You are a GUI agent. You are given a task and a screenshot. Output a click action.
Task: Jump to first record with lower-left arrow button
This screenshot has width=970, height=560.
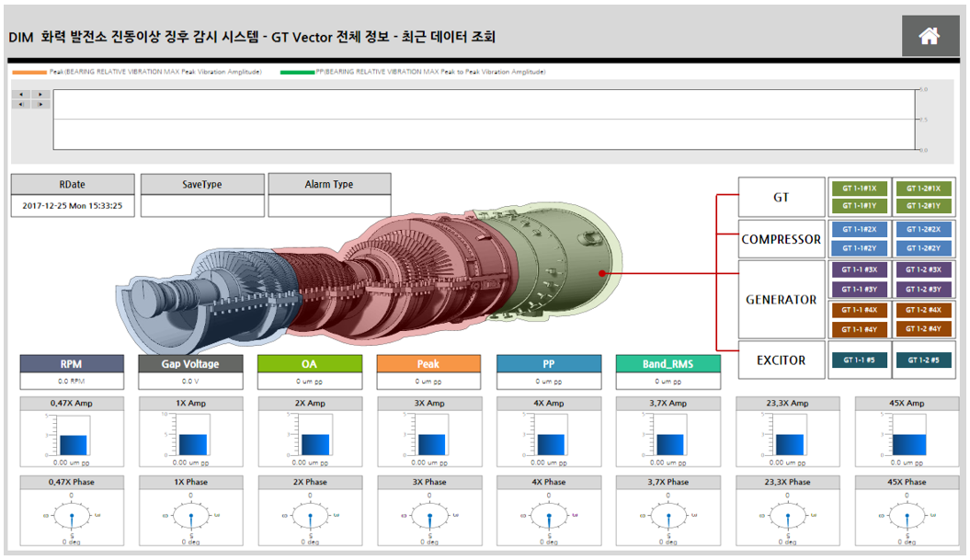(x=22, y=105)
